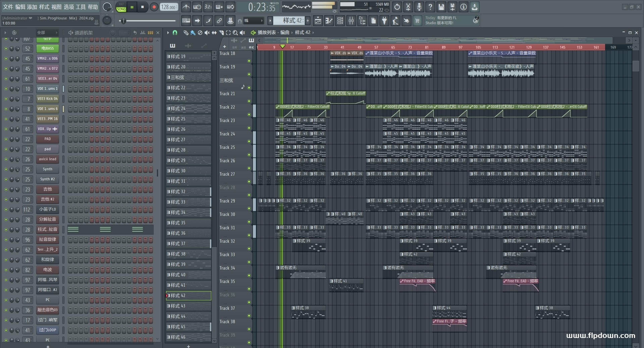The width and height of the screenshot is (644, 348).
Task: Click the save project floppy icon
Action: pyautogui.click(x=441, y=7)
